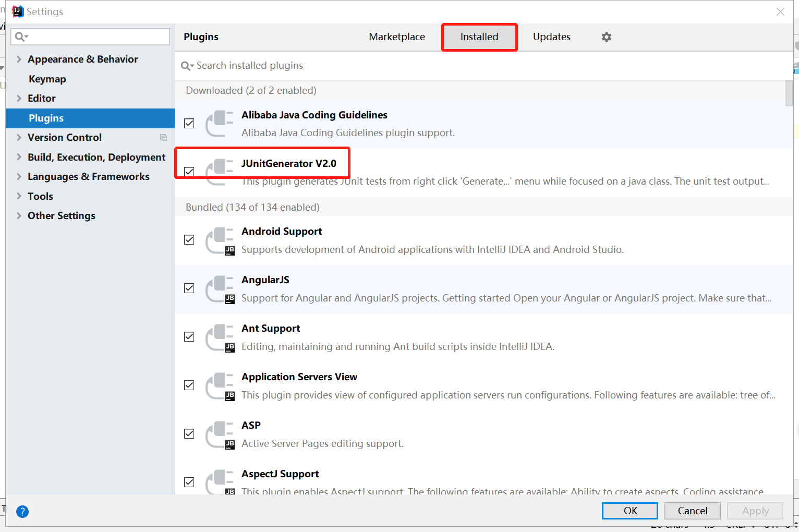799x532 pixels.
Task: Click the ASP plugin icon
Action: (220, 434)
